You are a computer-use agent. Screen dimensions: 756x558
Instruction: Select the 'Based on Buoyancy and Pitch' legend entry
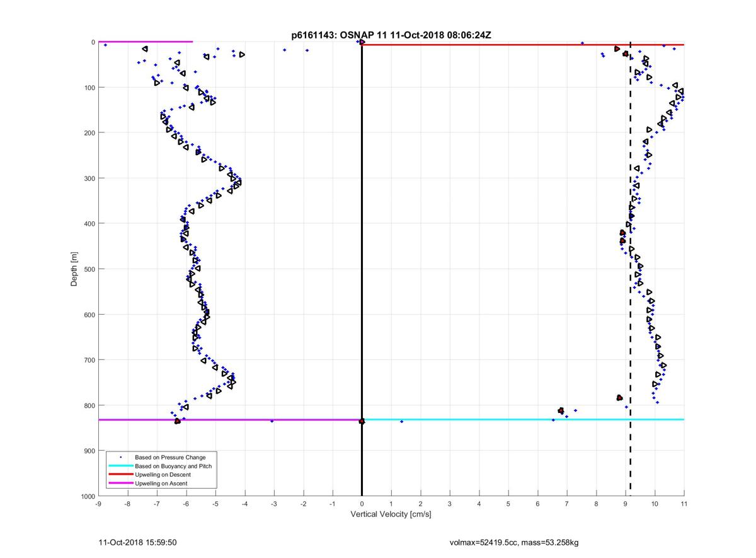point(174,466)
